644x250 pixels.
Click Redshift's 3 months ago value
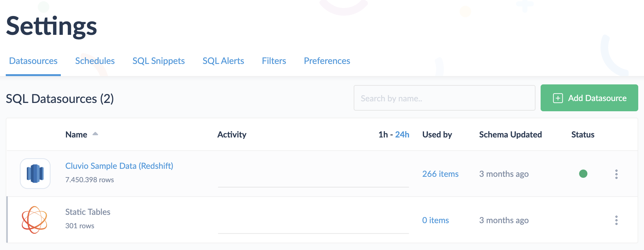tap(504, 174)
